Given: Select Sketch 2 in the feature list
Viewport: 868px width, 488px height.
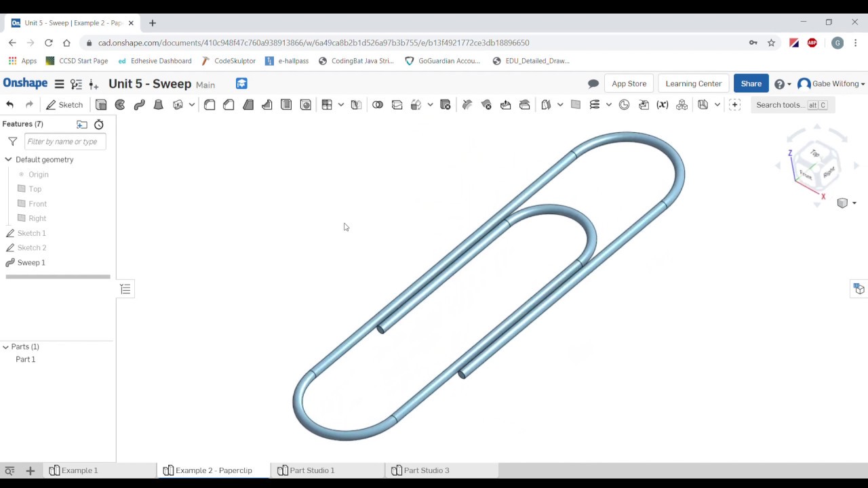Looking at the screenshot, I should pyautogui.click(x=32, y=247).
